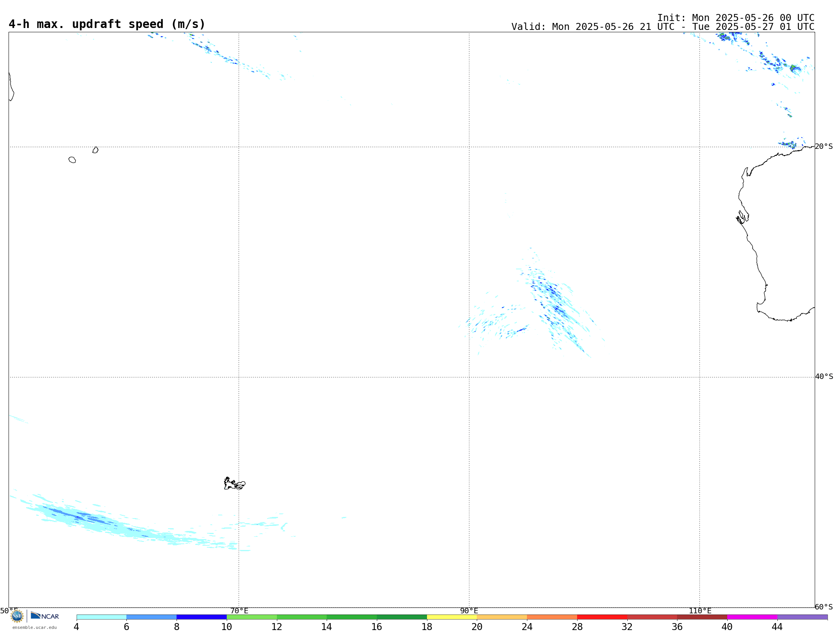
Task: Click the brown 36–40 colorbar segment
Action: pos(702,617)
